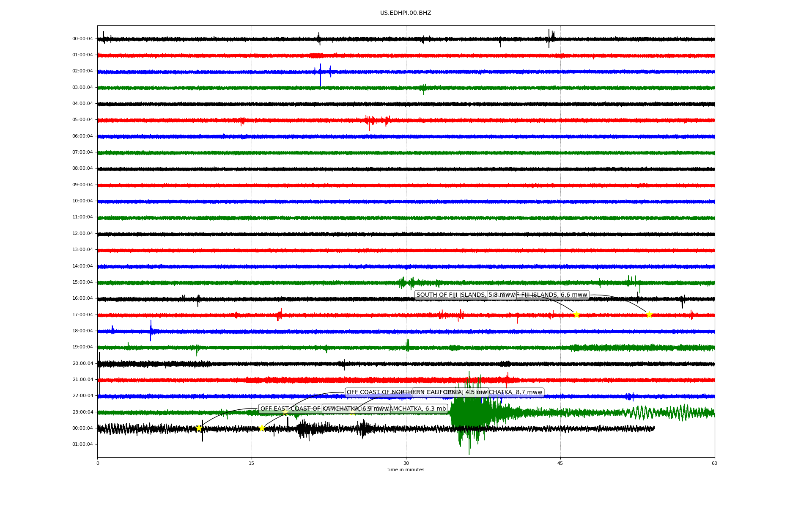Viewport: 812px width, 508px height.
Task: Select the 'time in minutes' axis label
Action: (x=406, y=470)
